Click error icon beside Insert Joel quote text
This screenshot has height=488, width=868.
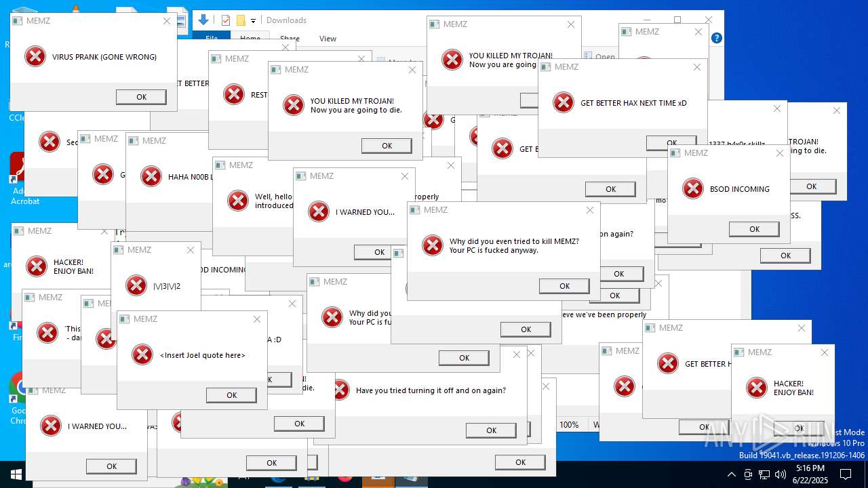click(x=142, y=354)
